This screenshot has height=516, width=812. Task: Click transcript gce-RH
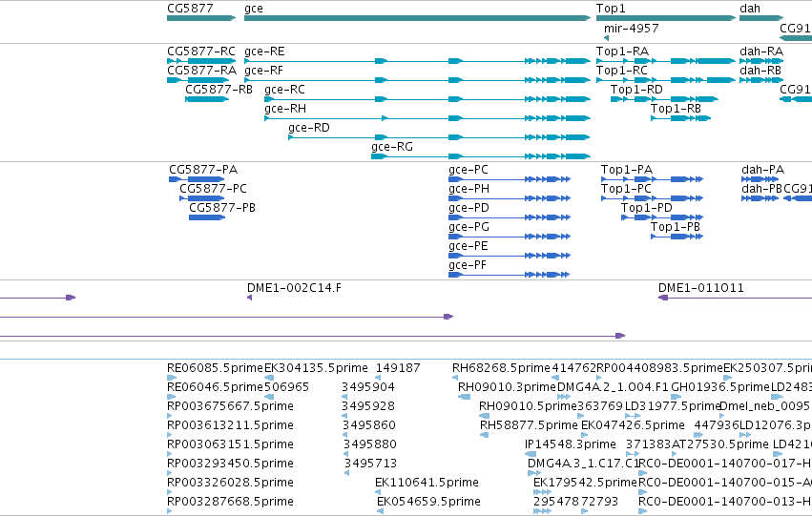click(x=427, y=118)
